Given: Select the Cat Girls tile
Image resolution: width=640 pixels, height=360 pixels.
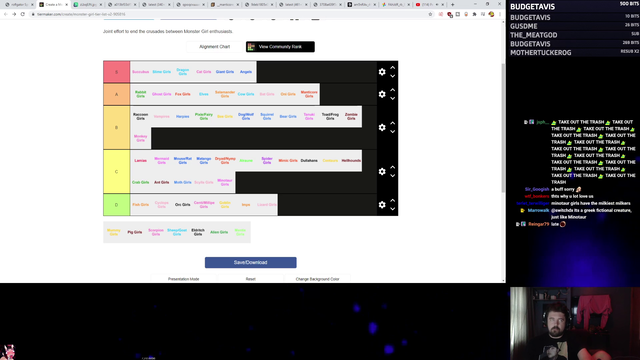Looking at the screenshot, I should (204, 72).
